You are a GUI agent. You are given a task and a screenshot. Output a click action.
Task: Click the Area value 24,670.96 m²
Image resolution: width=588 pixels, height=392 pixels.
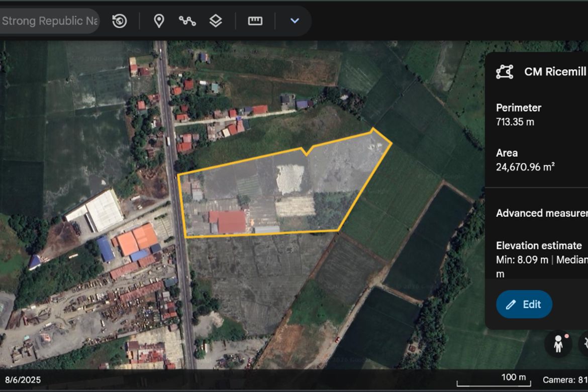[x=525, y=167]
